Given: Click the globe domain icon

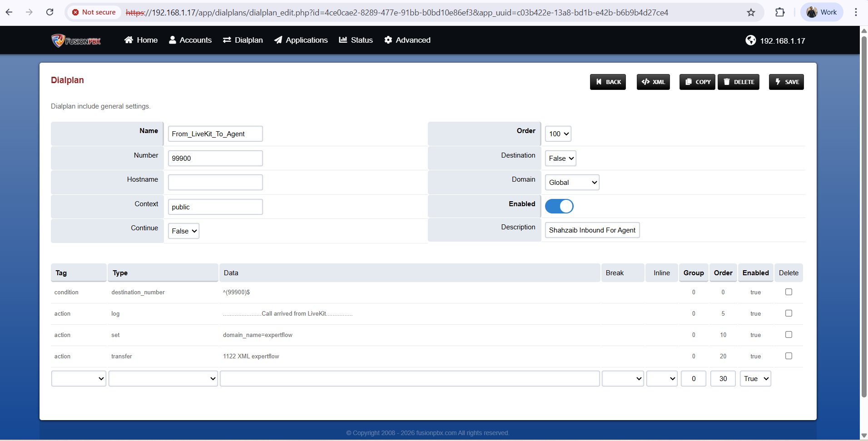Looking at the screenshot, I should coord(750,40).
